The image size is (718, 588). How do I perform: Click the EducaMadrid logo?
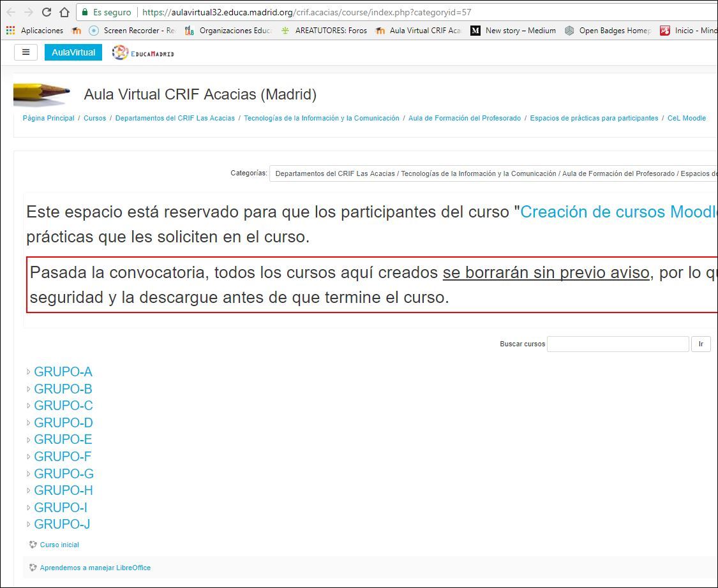coord(144,53)
